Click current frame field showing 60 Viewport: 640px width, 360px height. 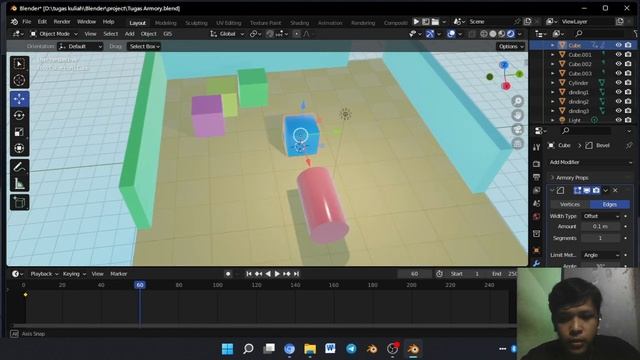coord(414,274)
